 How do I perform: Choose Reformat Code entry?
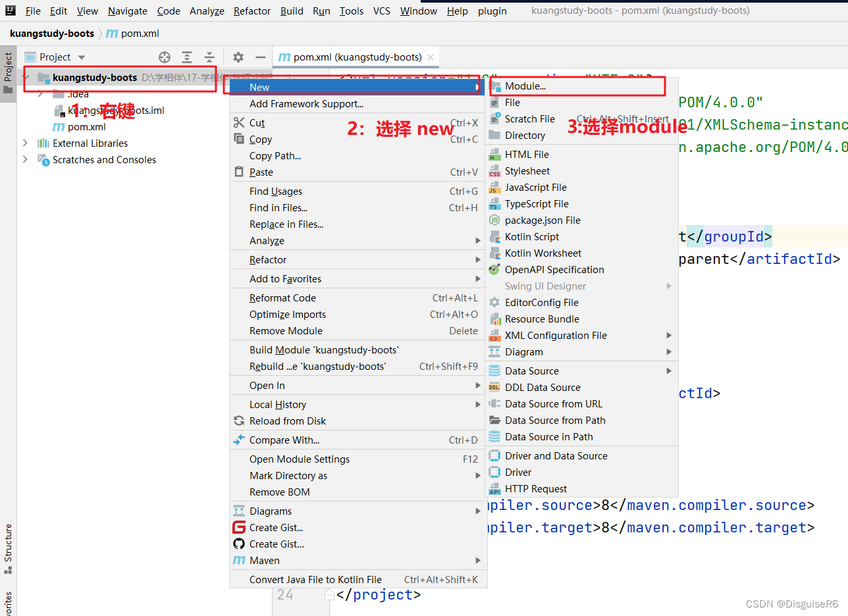click(358, 298)
